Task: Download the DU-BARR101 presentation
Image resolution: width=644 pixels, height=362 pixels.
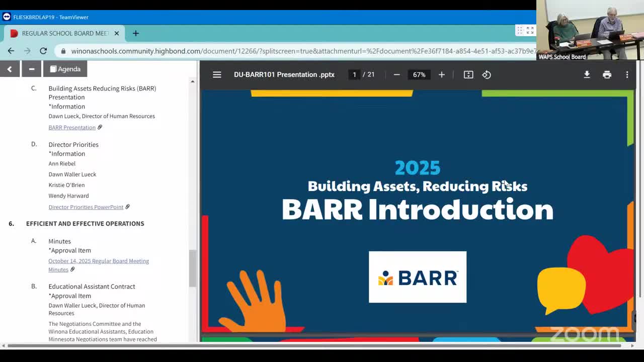Action: pyautogui.click(x=587, y=74)
